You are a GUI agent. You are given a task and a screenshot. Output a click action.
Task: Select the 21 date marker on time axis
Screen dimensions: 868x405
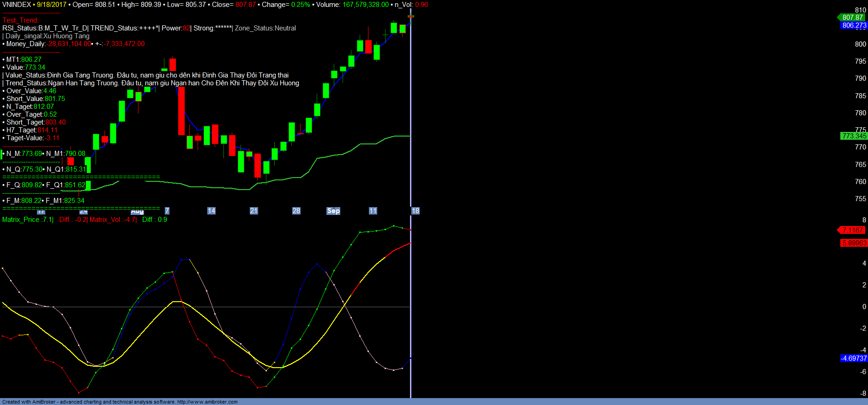254,211
